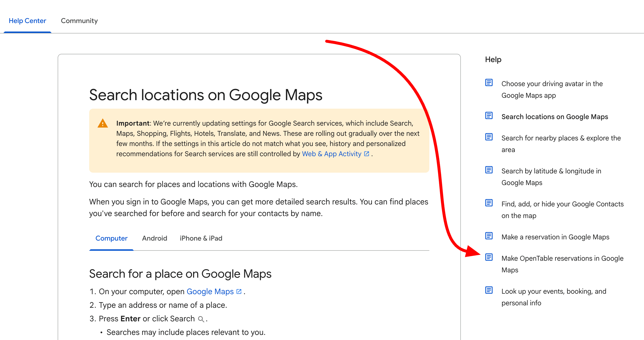Click the orange warning triangle icon
This screenshot has width=644, height=340.
point(103,123)
